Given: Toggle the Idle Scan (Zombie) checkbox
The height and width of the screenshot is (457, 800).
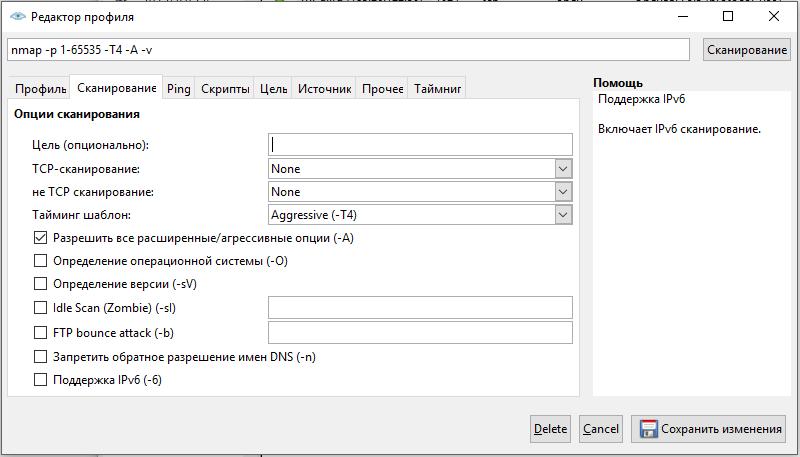Looking at the screenshot, I should (x=41, y=308).
